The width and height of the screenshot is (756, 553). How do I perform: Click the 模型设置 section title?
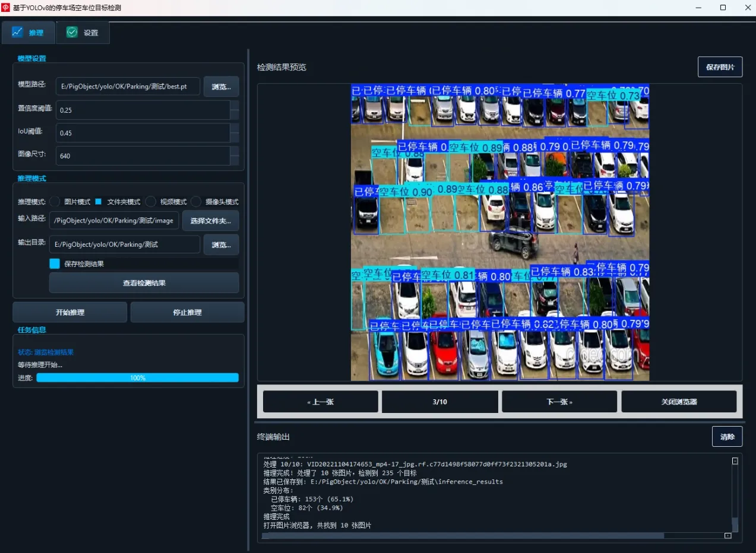click(x=31, y=58)
